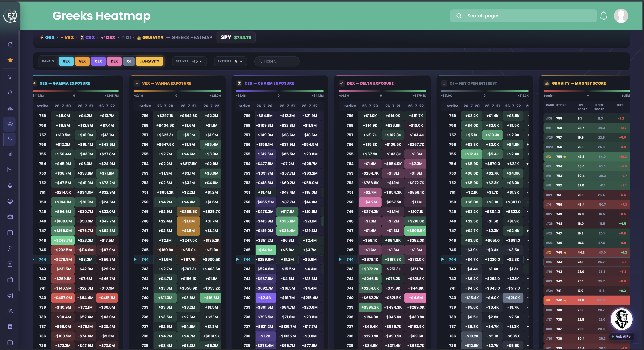644x350 pixels.
Task: Focus the Search pages field
Action: (x=523, y=16)
